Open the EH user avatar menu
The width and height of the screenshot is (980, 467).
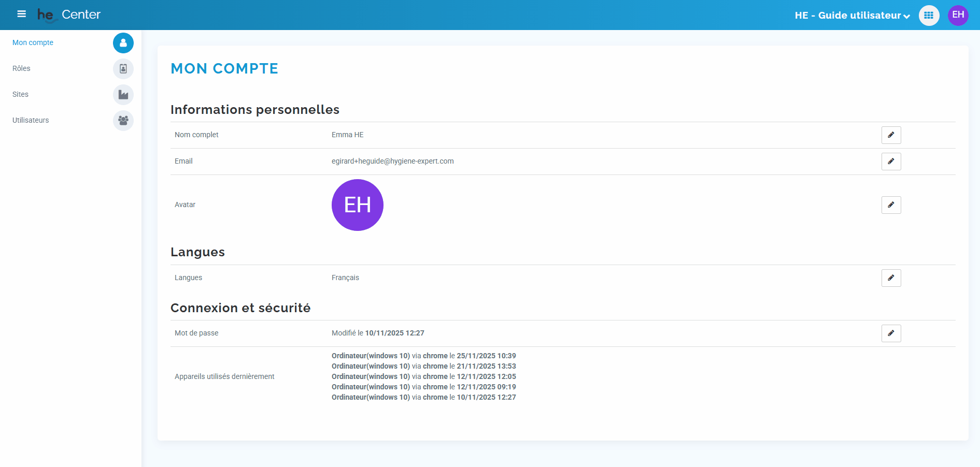(958, 15)
